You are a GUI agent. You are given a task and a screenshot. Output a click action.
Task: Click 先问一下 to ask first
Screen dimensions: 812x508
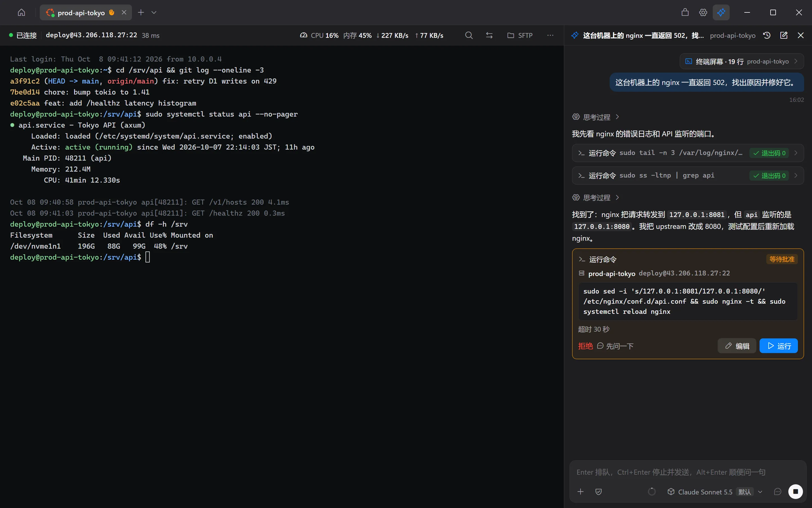[615, 346]
